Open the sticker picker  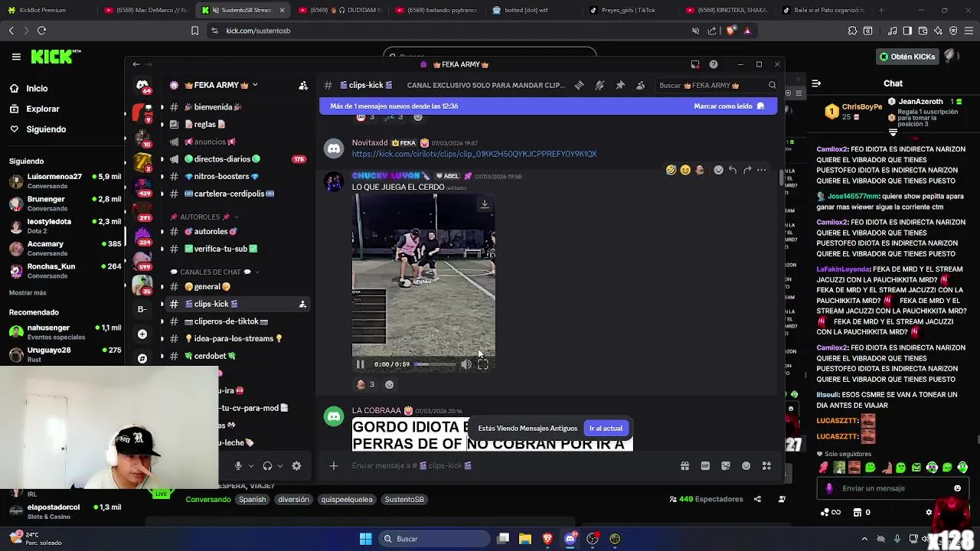tap(726, 465)
